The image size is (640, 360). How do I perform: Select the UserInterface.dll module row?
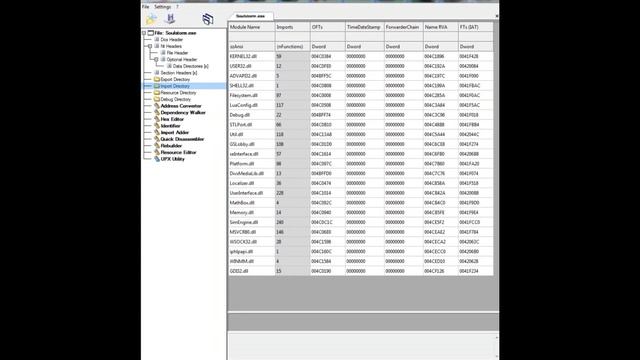(360, 193)
